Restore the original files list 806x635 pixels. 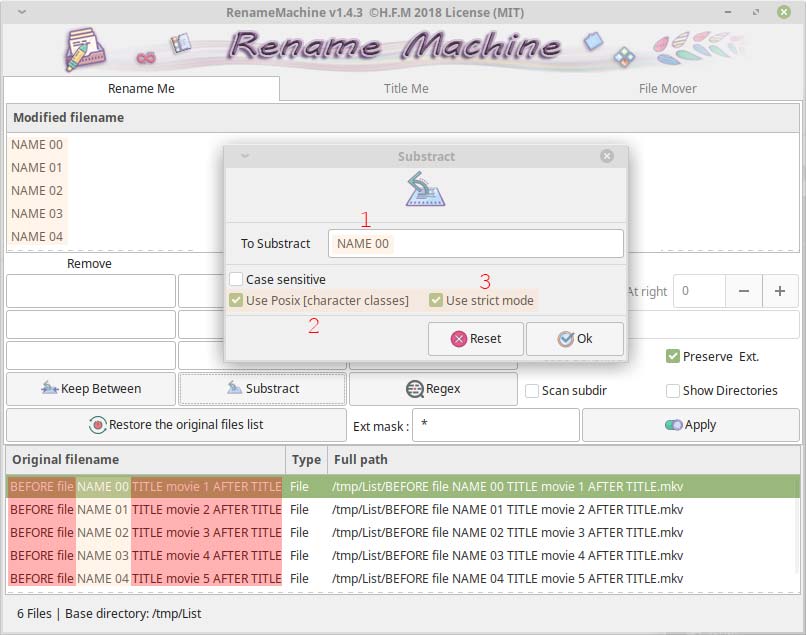[x=176, y=425]
